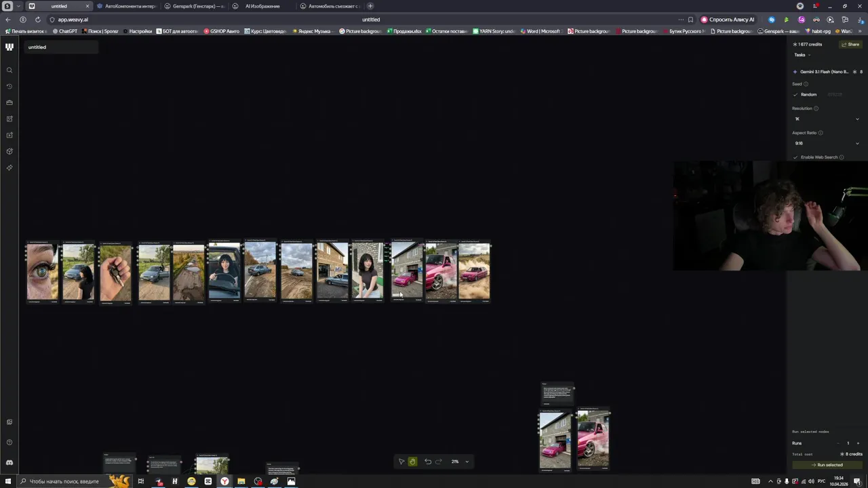Viewport: 868px width, 488px height.
Task: Open the GSHOP Авито bookmark
Action: (222, 31)
